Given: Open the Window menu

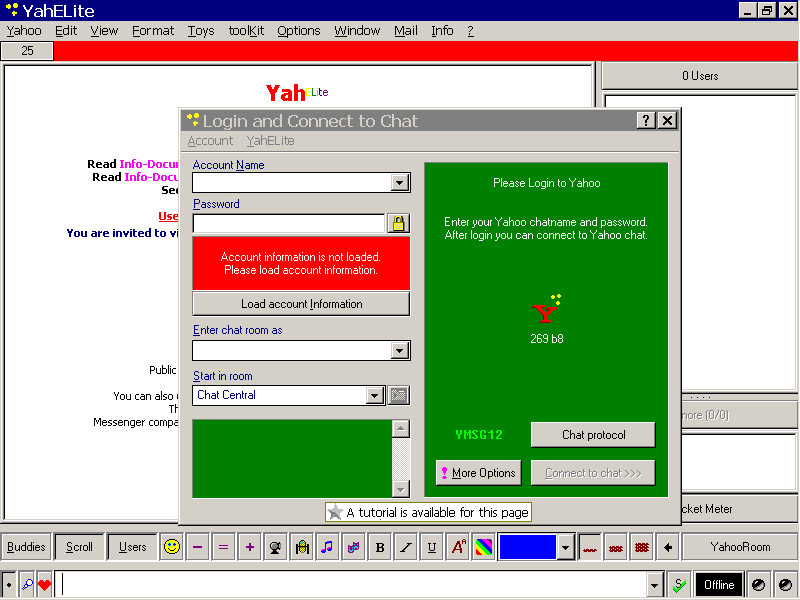Looking at the screenshot, I should [357, 31].
